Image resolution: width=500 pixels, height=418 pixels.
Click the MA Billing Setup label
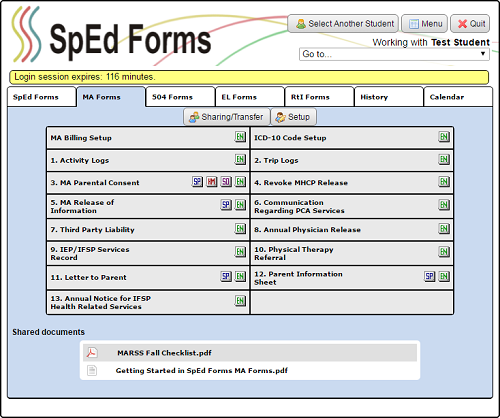pyautogui.click(x=81, y=138)
